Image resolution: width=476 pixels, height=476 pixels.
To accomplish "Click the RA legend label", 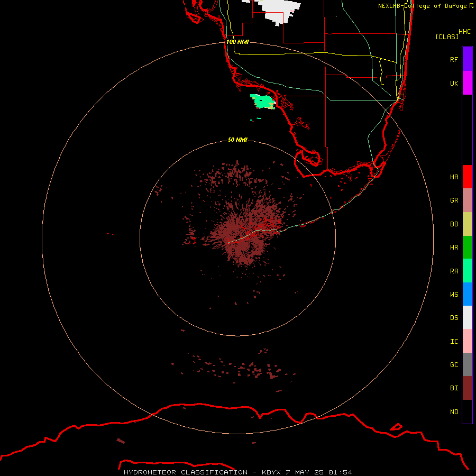I will point(454,271).
